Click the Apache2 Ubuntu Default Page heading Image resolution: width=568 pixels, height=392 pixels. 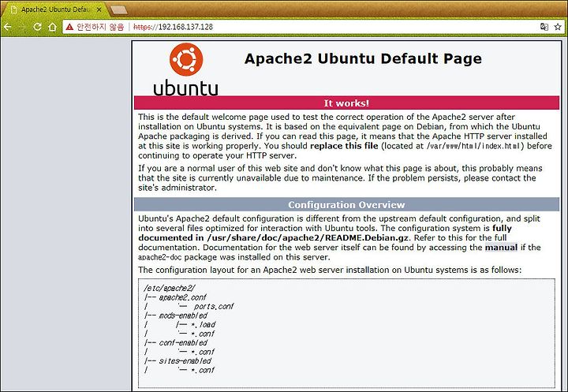363,58
